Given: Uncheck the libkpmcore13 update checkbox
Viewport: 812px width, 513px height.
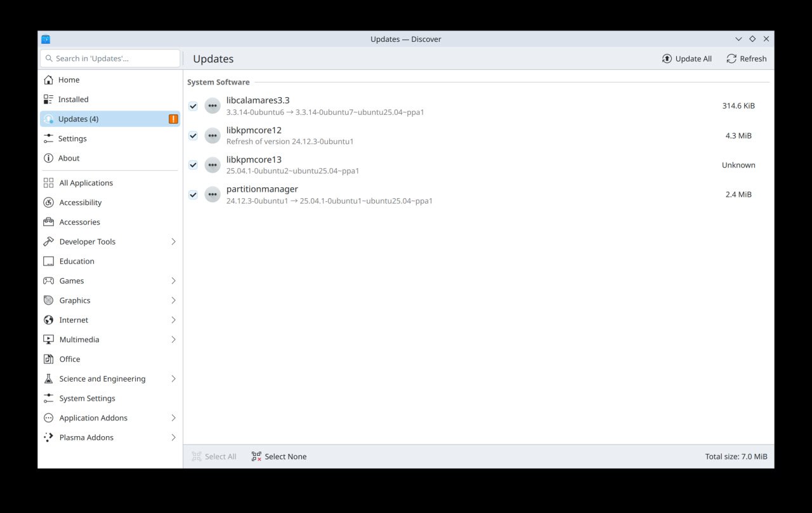Looking at the screenshot, I should [193, 165].
